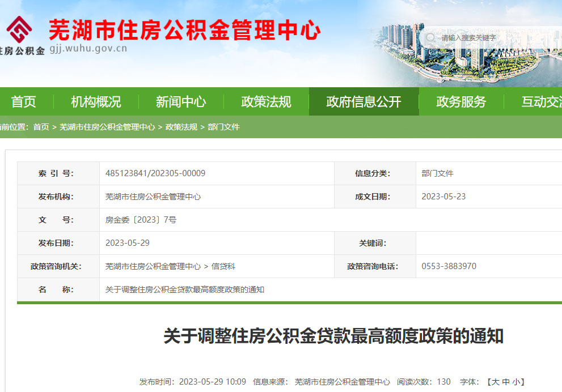The image size is (562, 392).
Task: Click the 部门文件 breadcrumb link
Action: (223, 127)
